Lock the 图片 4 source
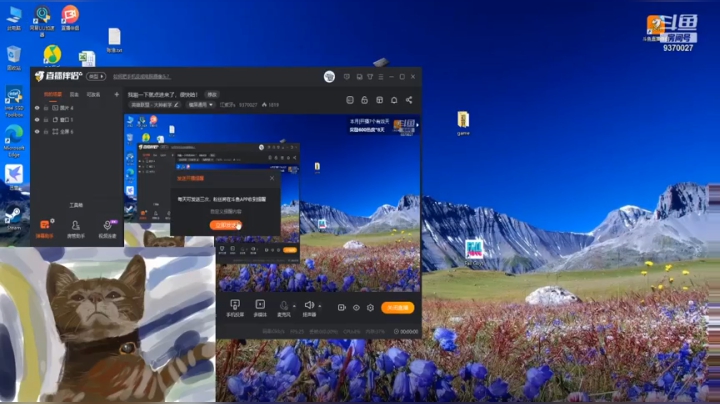 [x=46, y=108]
